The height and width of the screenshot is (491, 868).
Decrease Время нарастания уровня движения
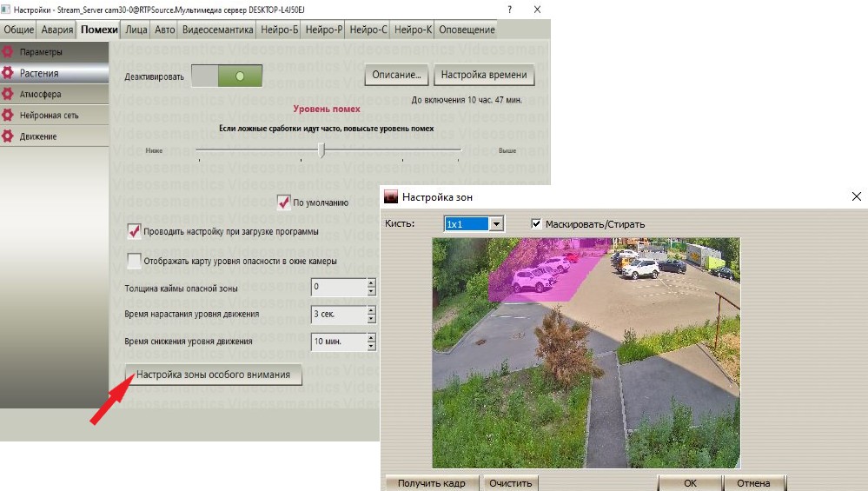click(372, 318)
